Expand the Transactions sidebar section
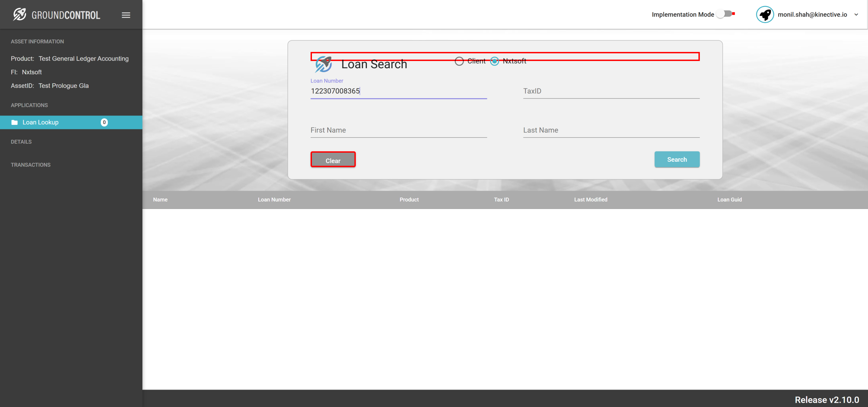 click(x=31, y=165)
